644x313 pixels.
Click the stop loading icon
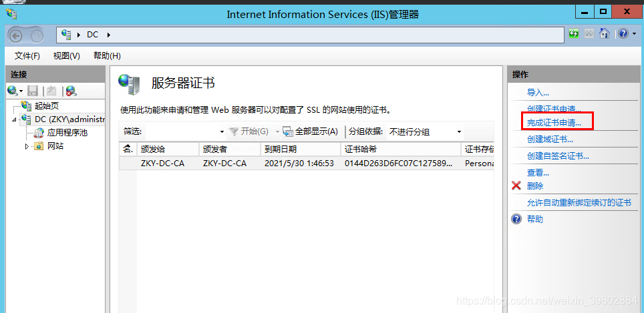click(x=589, y=34)
